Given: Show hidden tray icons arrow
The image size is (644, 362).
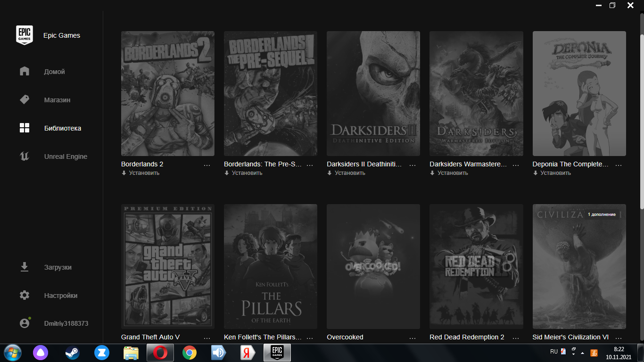Looking at the screenshot, I should (x=582, y=353).
